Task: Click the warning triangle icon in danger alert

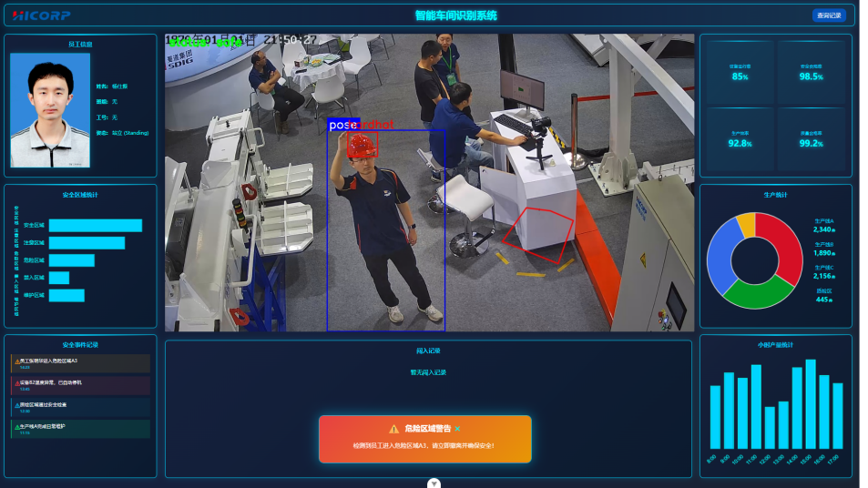Action: point(393,429)
